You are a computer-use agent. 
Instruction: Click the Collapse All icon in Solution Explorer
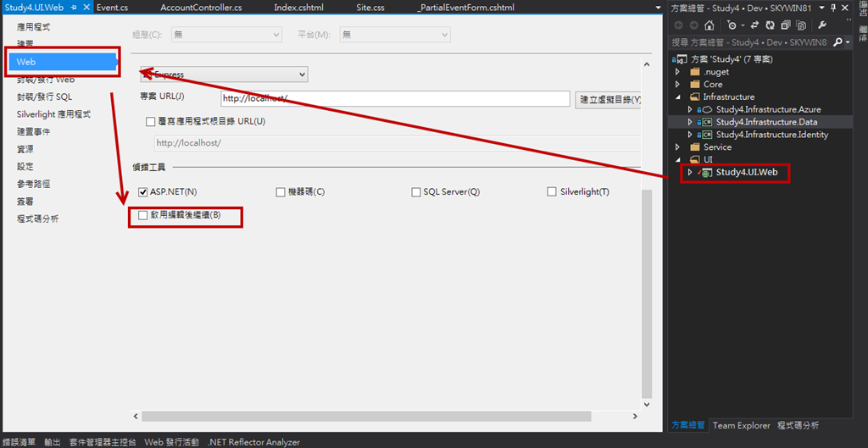pyautogui.click(x=786, y=25)
